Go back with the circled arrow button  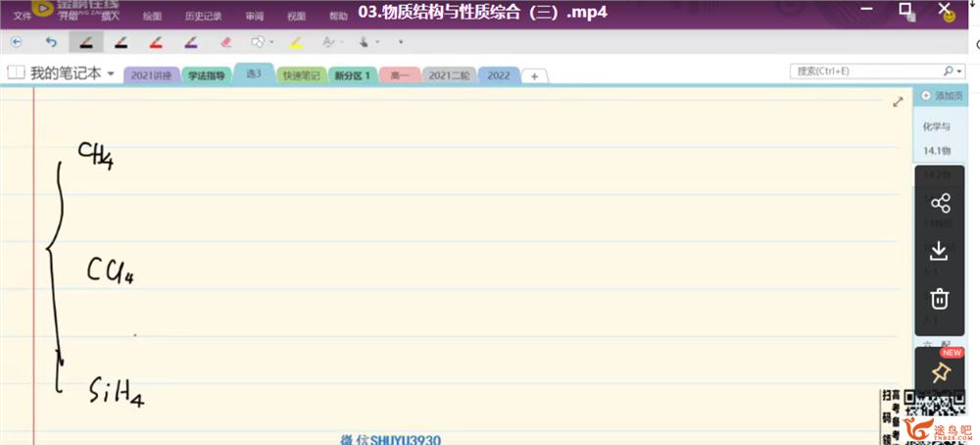point(17,42)
